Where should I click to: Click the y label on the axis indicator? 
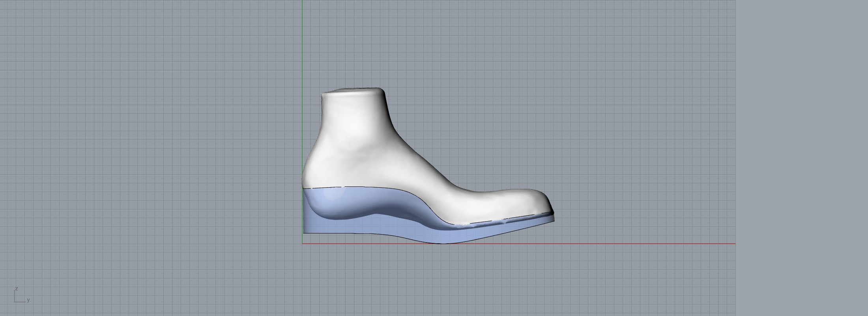click(28, 300)
